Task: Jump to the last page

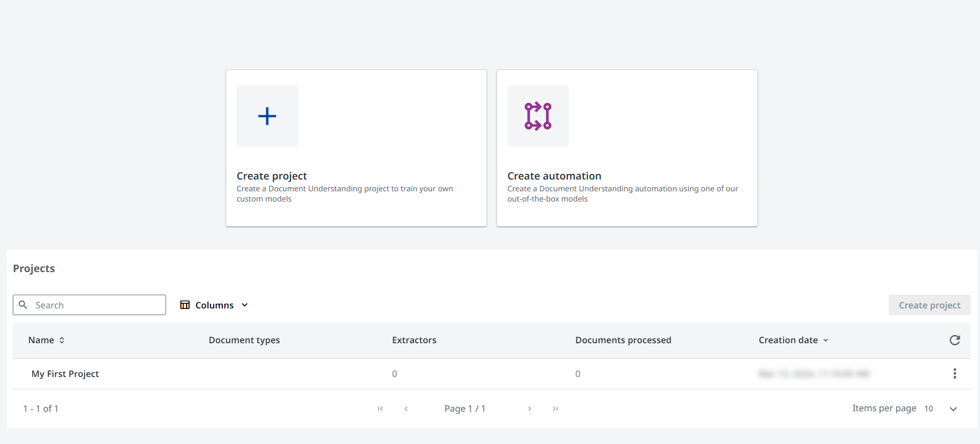Action: [x=555, y=409]
